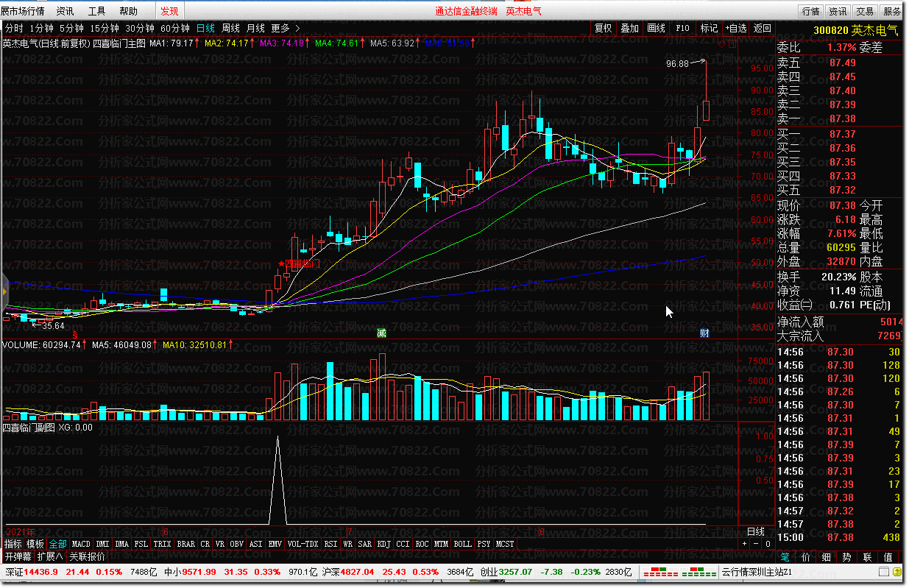Screen dimensions: 909x588
Task: Click the 叠加 toolbar button
Action: [629, 29]
